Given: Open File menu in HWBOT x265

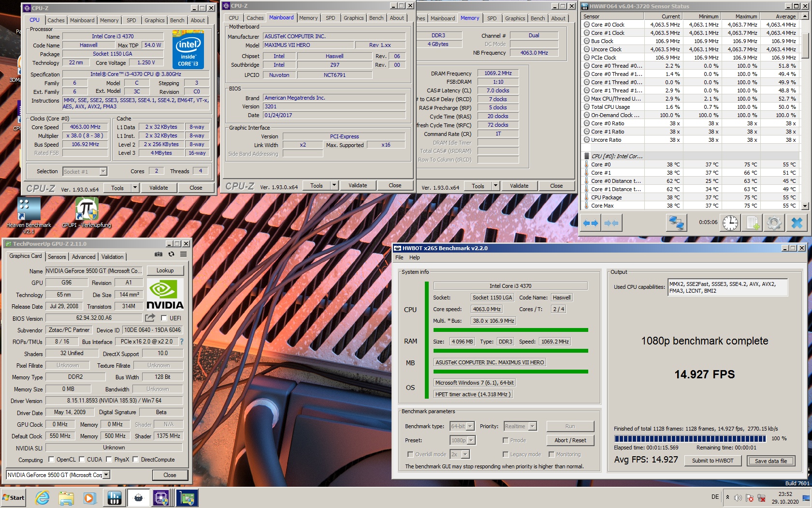Looking at the screenshot, I should pos(399,257).
